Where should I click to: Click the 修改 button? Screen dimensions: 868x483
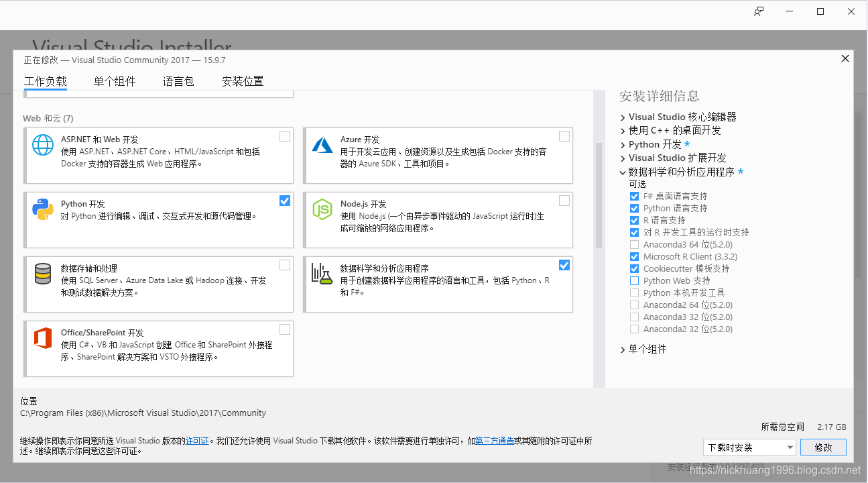823,447
